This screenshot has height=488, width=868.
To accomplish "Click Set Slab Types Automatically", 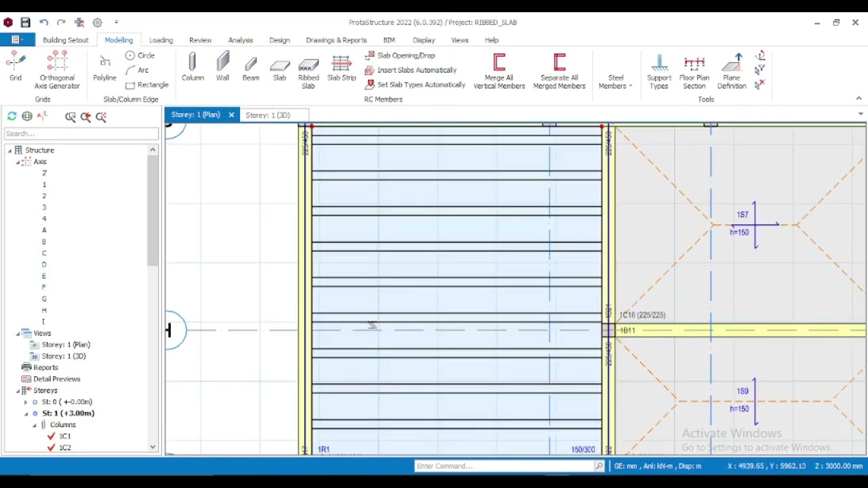I will coord(415,85).
